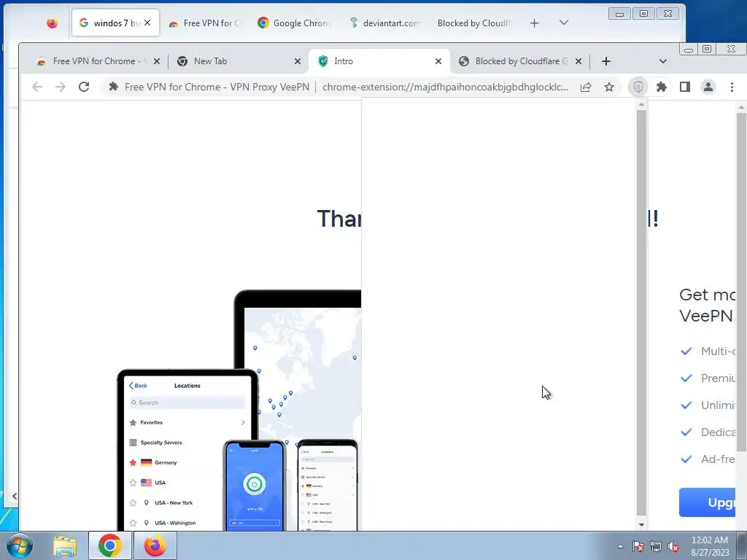
Task: Click the Upgrade button
Action: [707, 502]
